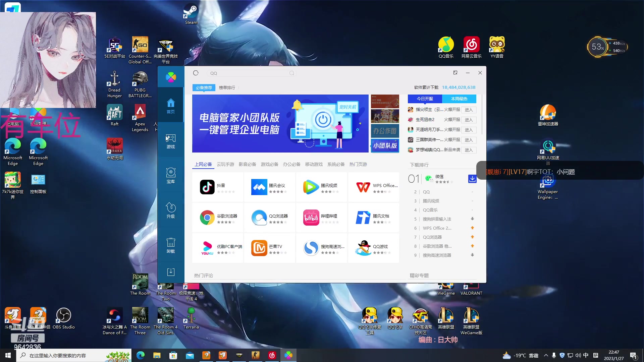Expand the system tray hidden icons chevron

[546, 355]
